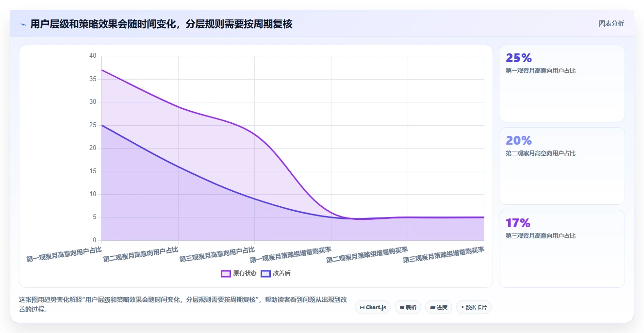Screen dimensions: 644x333
Task: Click the lightning icon beside the title
Action: [x=23, y=24]
